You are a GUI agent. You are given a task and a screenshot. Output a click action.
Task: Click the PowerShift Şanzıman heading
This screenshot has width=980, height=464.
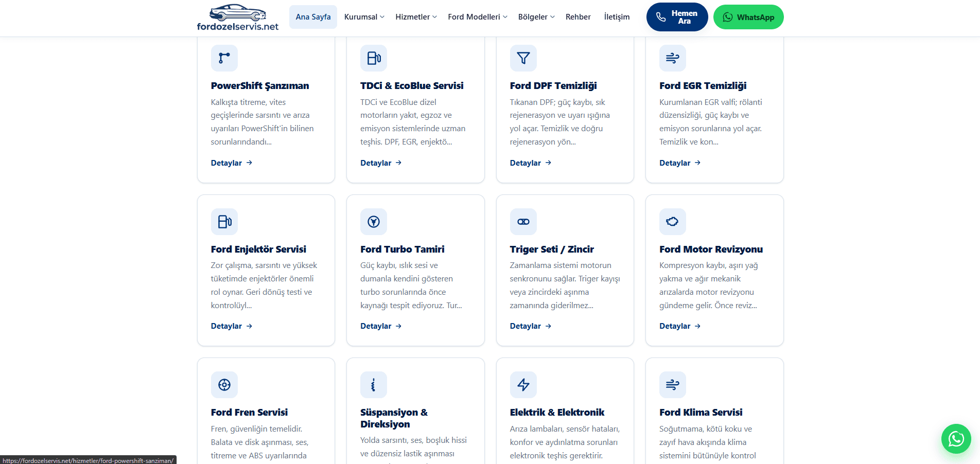coord(260,86)
